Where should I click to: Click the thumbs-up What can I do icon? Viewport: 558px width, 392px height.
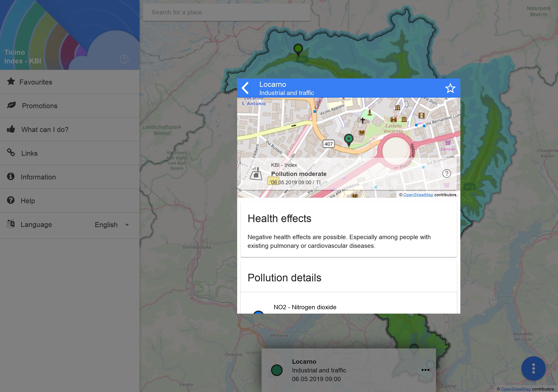tap(11, 129)
